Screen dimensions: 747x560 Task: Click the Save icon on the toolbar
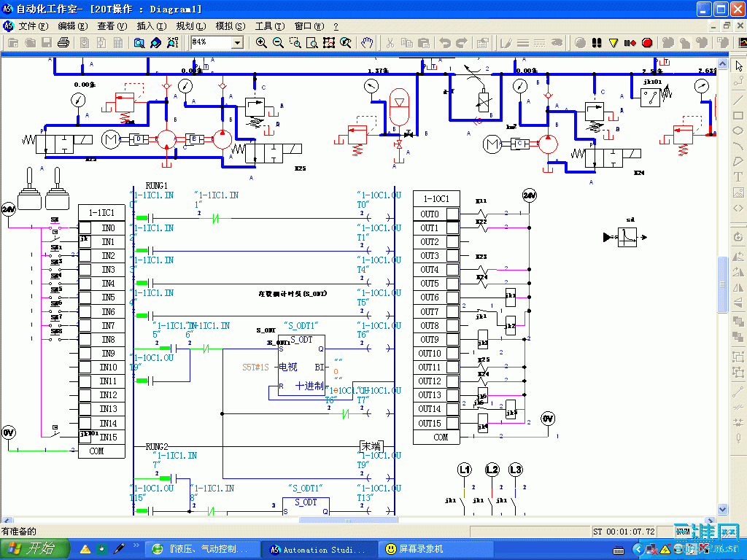[47, 42]
